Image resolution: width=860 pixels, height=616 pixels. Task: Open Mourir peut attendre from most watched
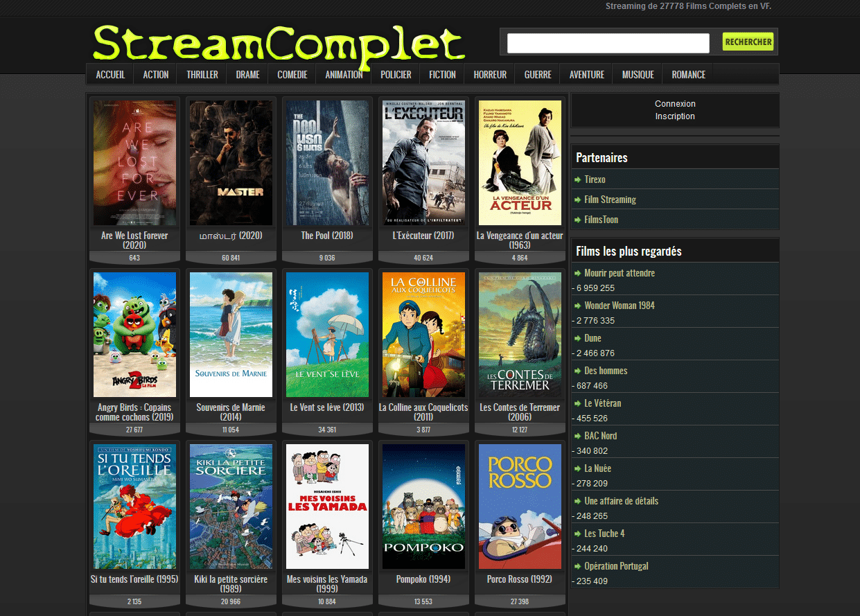tap(620, 273)
